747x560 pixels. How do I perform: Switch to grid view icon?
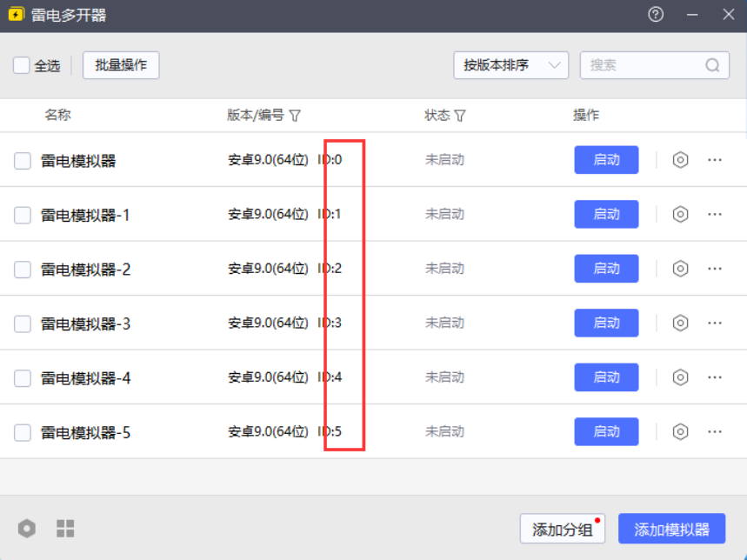pyautogui.click(x=65, y=528)
